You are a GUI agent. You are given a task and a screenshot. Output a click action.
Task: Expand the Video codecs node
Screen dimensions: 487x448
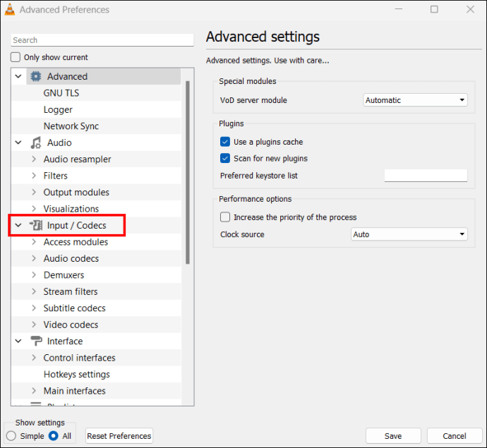tap(34, 325)
